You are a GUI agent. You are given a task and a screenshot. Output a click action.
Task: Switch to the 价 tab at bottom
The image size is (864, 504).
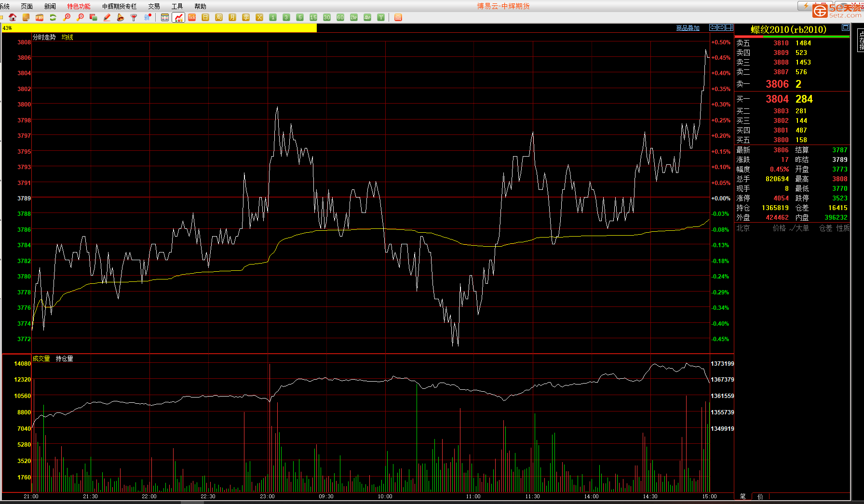(x=760, y=496)
